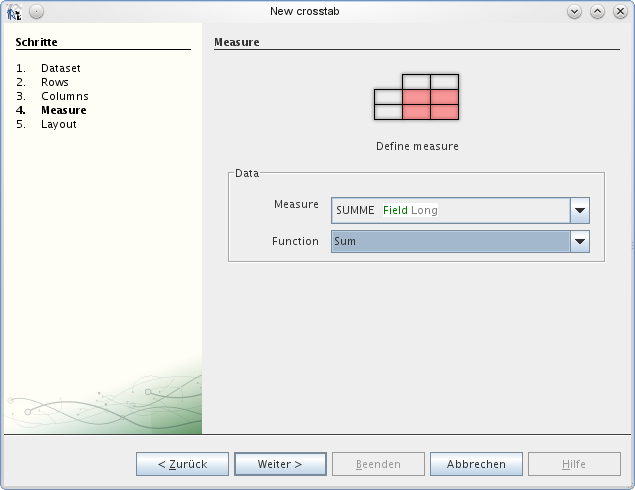
Task: Select step 4 Measure
Action: 64,110
